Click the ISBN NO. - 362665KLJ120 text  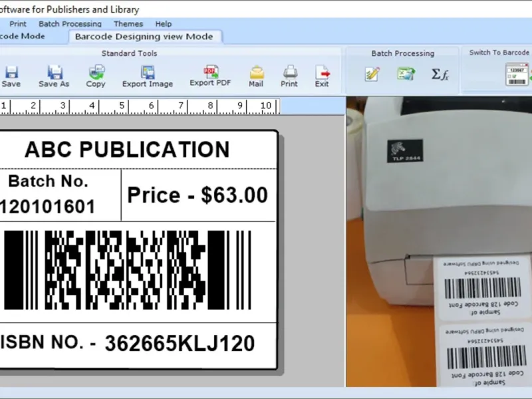[x=127, y=342]
